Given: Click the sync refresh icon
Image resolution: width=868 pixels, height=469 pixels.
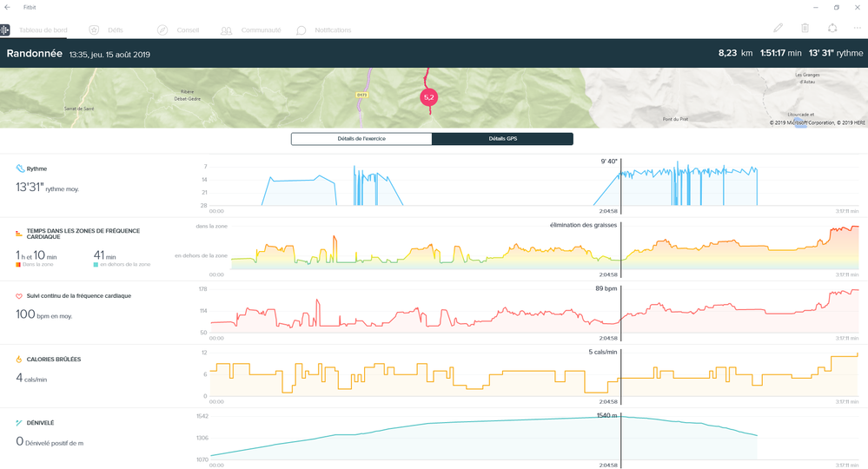Looking at the screenshot, I should (832, 29).
